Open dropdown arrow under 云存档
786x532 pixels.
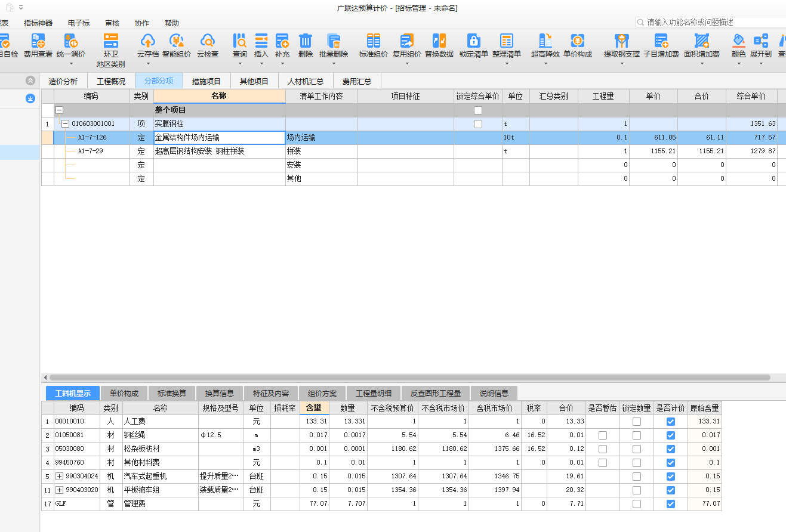[x=147, y=64]
